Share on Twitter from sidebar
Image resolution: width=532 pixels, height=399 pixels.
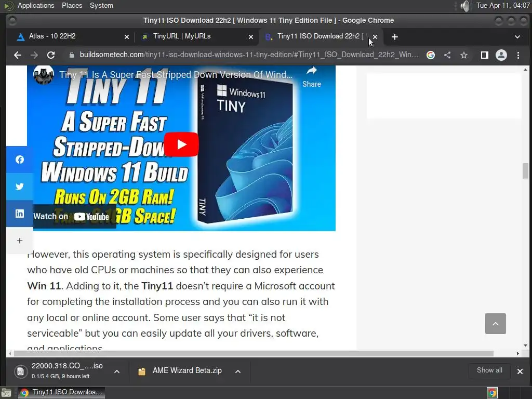(x=20, y=187)
